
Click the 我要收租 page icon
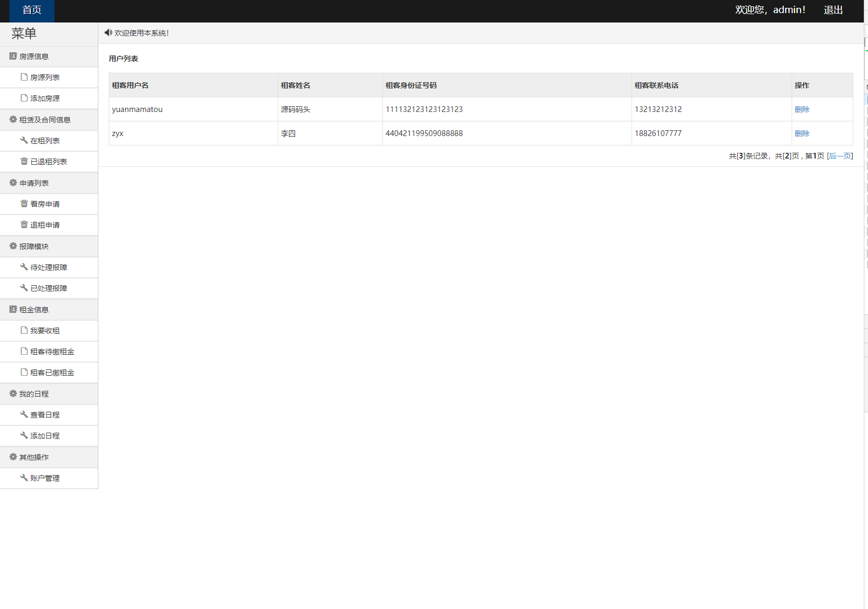24,330
